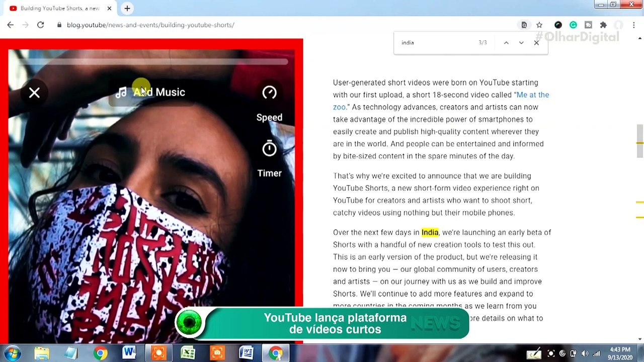The image size is (644, 362).
Task: Reload the YouTube blog page
Action: coord(40,25)
